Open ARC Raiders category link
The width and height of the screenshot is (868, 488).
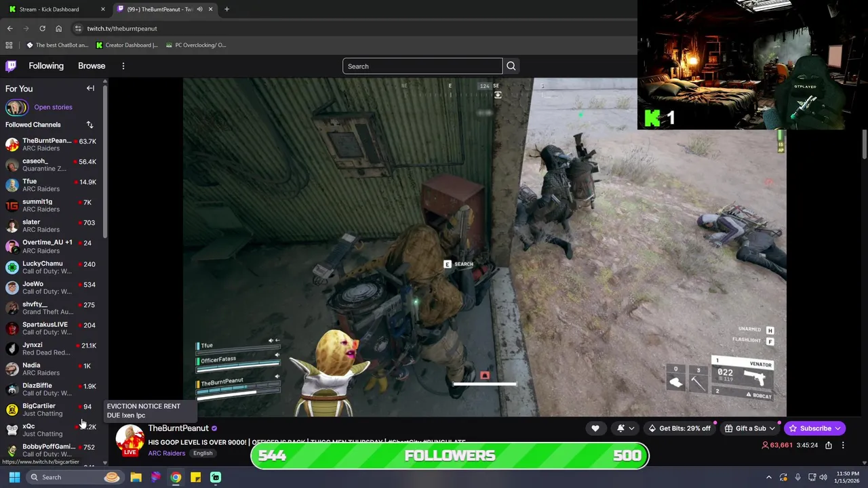pos(167,453)
